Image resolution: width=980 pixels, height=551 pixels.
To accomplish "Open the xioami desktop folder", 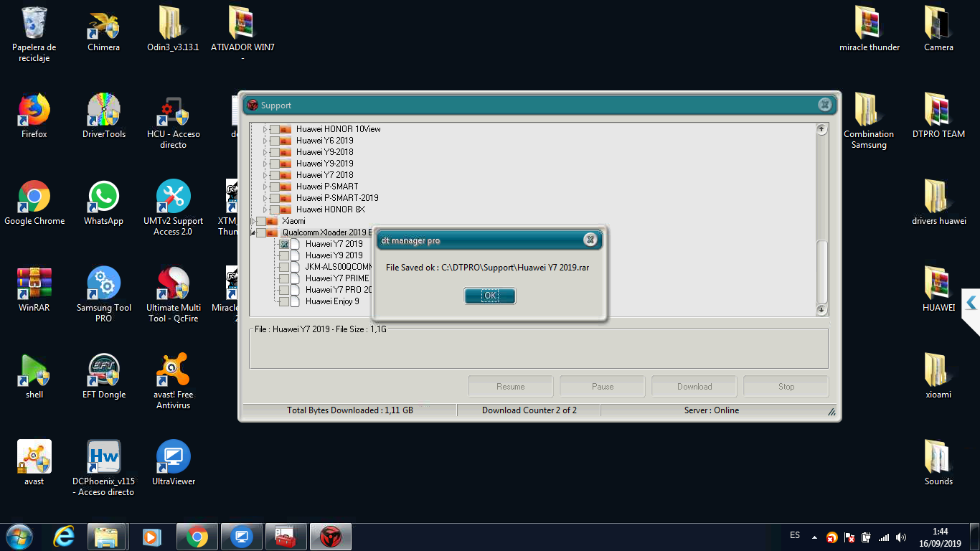I will tap(938, 376).
